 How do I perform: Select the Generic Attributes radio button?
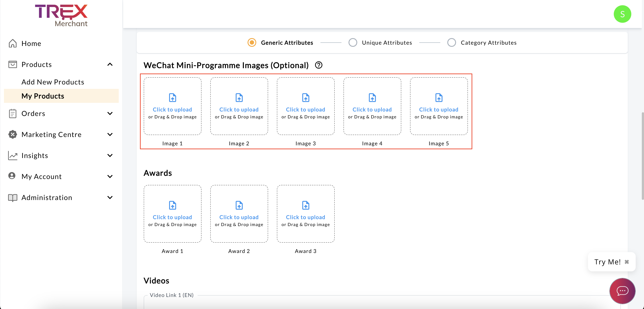tap(252, 43)
